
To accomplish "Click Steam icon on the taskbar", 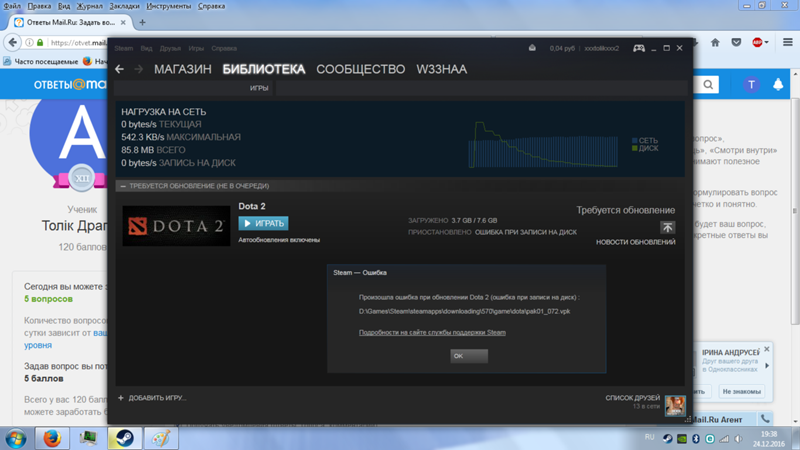I will [124, 439].
